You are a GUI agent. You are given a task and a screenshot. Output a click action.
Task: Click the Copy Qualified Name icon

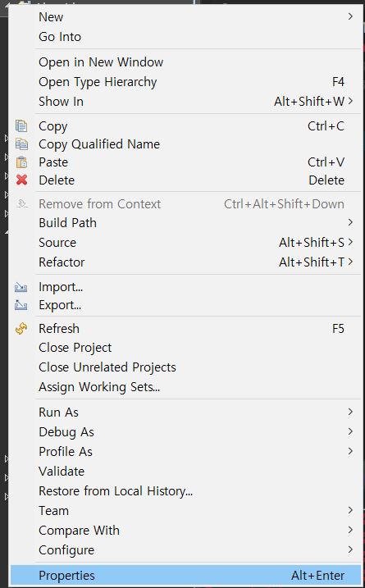pyautogui.click(x=21, y=144)
